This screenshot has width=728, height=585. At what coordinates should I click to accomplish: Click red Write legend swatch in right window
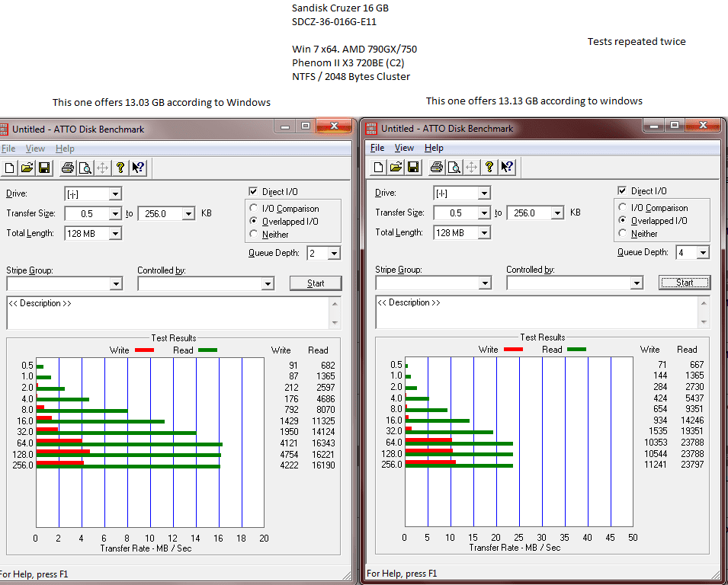coord(513,350)
